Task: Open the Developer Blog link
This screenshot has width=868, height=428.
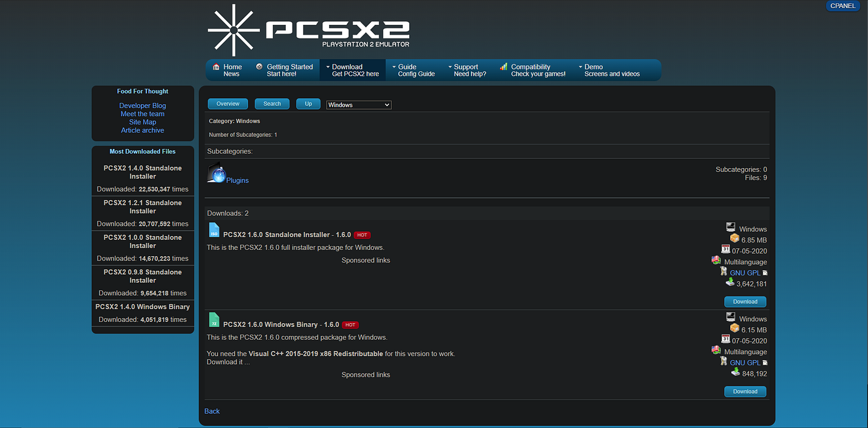Action: tap(143, 105)
